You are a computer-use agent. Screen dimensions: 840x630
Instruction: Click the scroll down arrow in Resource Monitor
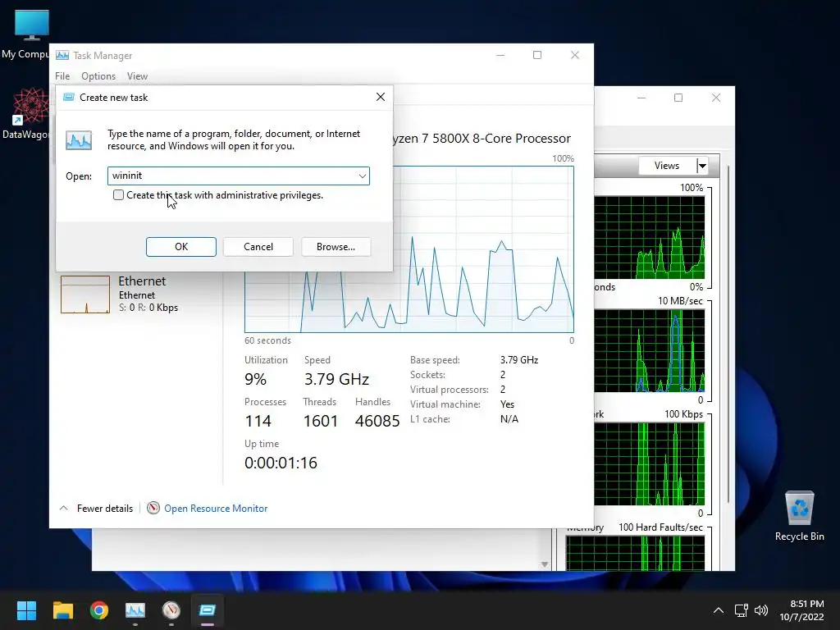tap(545, 564)
